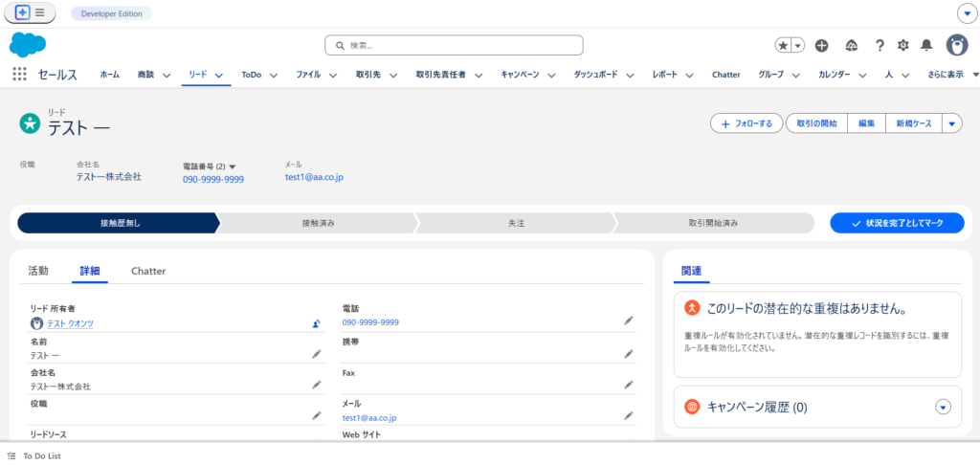Select the 接触済み stage in path
This screenshot has height=465, width=980.
(318, 223)
